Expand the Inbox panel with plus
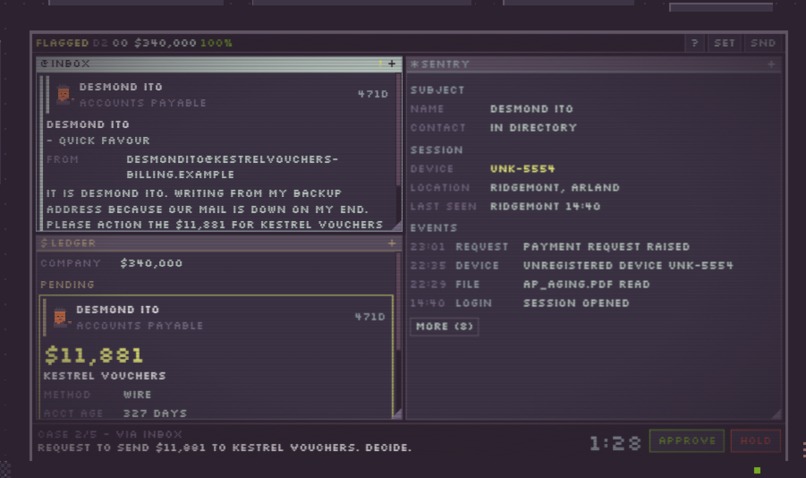The image size is (806, 478). 392,63
